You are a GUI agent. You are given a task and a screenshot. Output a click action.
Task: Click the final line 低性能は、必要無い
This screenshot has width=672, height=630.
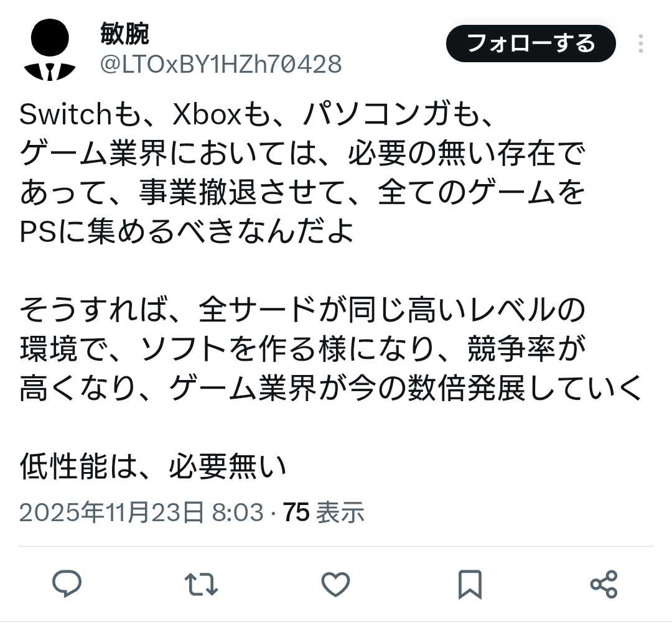coord(153,466)
